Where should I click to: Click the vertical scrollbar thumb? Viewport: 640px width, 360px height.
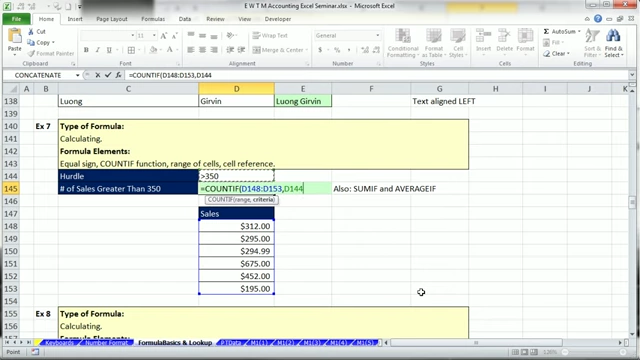coord(632,202)
